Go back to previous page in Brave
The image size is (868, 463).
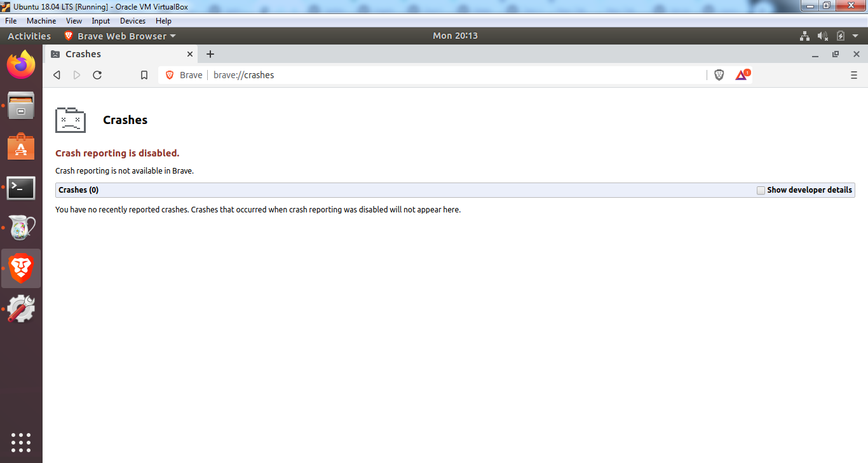(x=57, y=75)
